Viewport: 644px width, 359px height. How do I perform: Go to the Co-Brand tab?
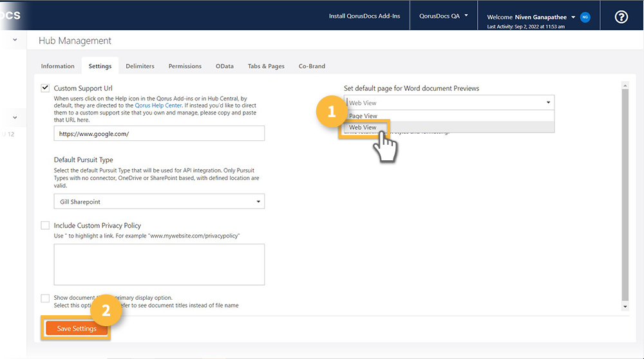(312, 66)
